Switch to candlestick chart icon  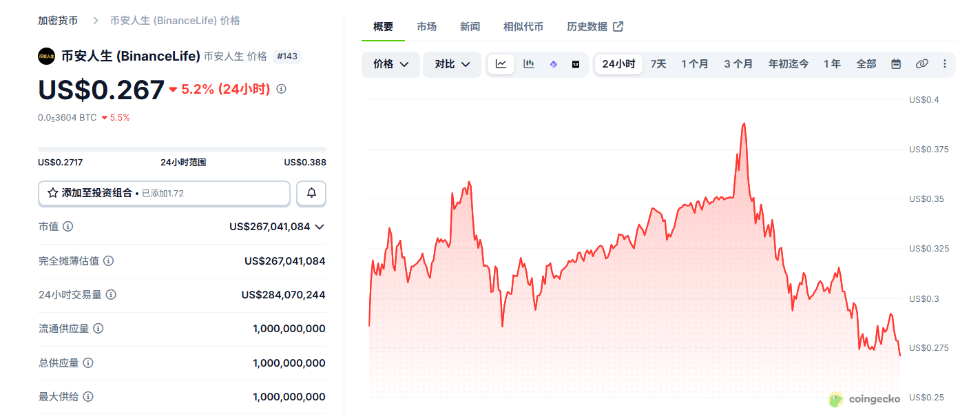[529, 64]
